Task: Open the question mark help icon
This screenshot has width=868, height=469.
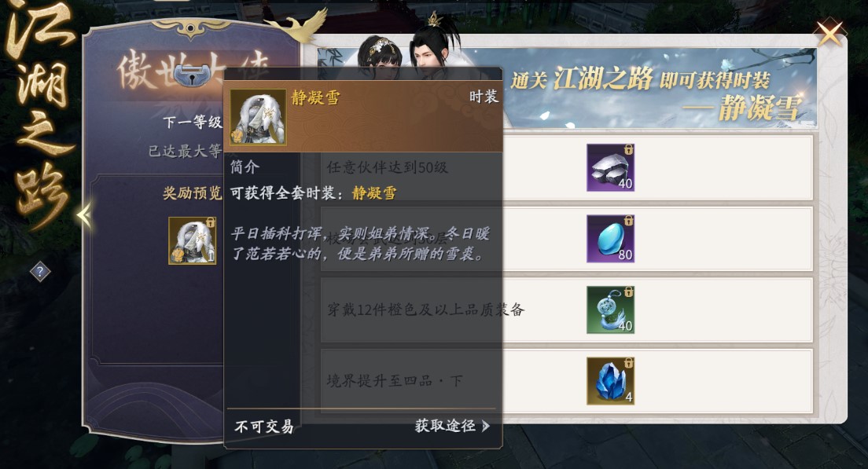Action: click(40, 272)
